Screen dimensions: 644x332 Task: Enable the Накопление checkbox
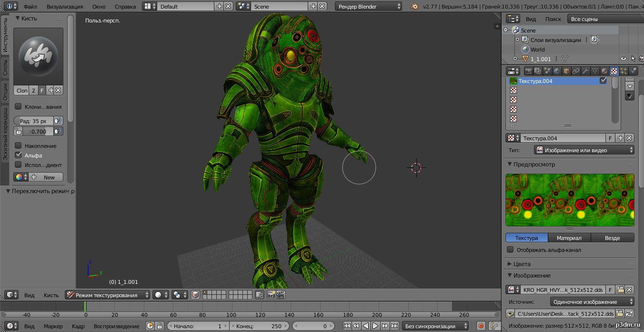[18, 146]
